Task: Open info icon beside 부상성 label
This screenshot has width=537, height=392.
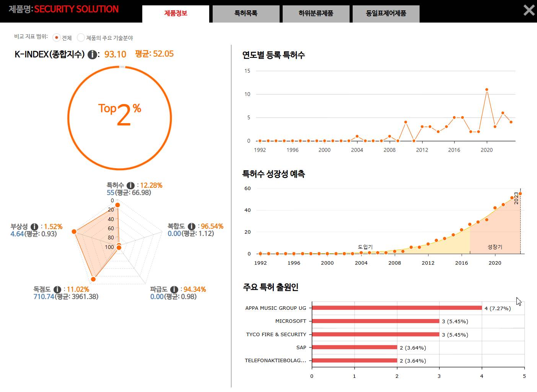Action: [x=34, y=227]
